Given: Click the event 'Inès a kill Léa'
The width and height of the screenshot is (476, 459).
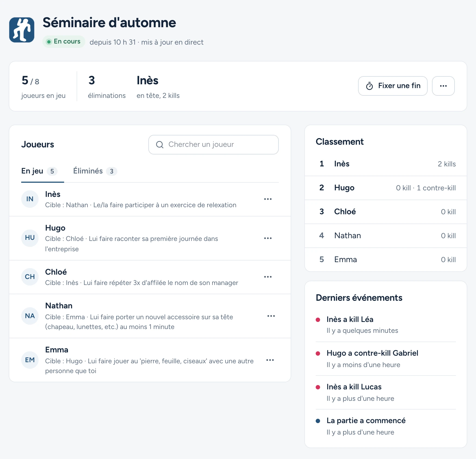Looking at the screenshot, I should click(386, 325).
